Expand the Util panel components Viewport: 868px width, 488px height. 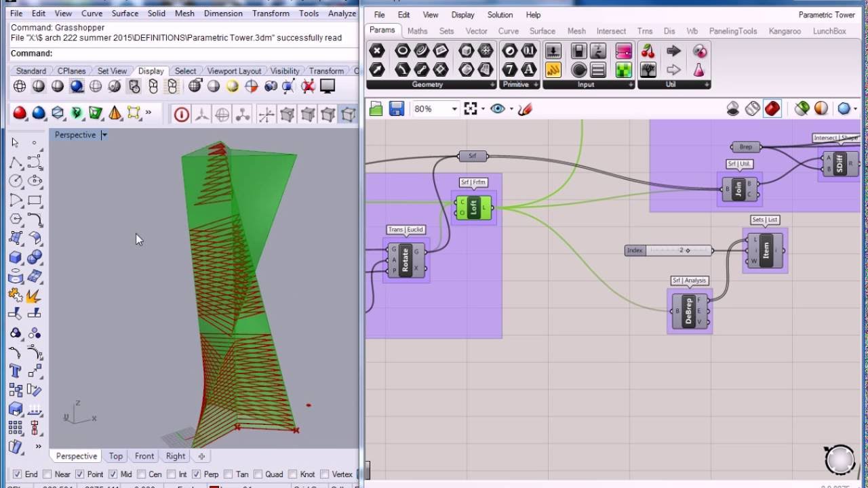point(706,85)
